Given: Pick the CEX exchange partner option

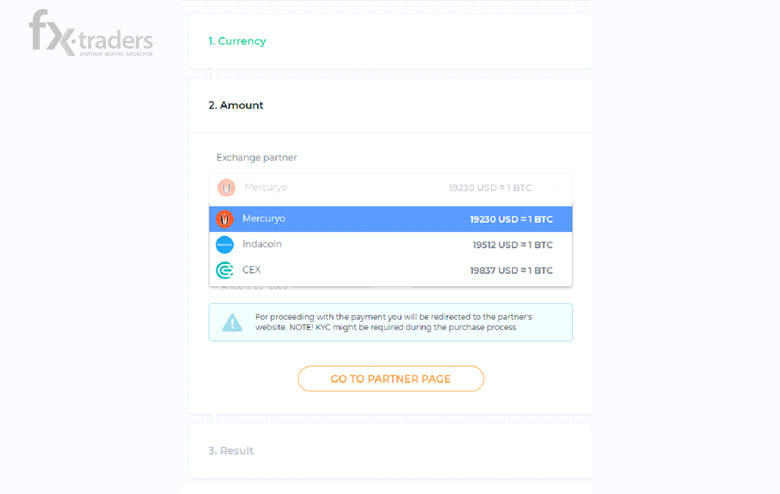Looking at the screenshot, I should (x=251, y=270).
